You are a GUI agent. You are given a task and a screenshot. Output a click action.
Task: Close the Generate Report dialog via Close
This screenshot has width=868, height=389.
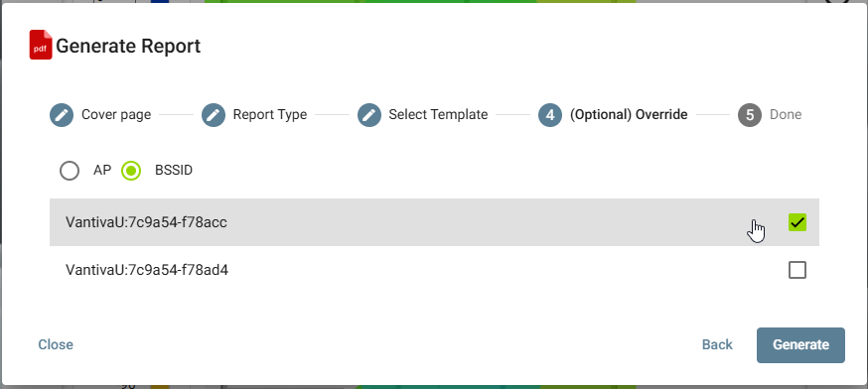56,344
